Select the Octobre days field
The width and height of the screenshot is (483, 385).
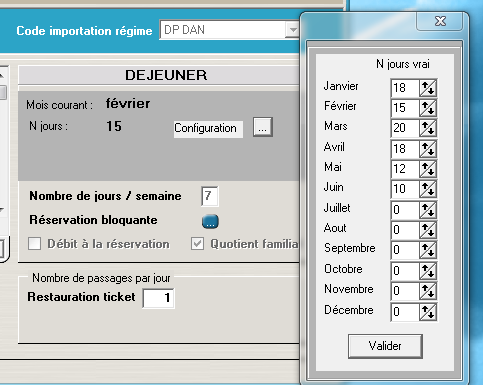coord(405,271)
